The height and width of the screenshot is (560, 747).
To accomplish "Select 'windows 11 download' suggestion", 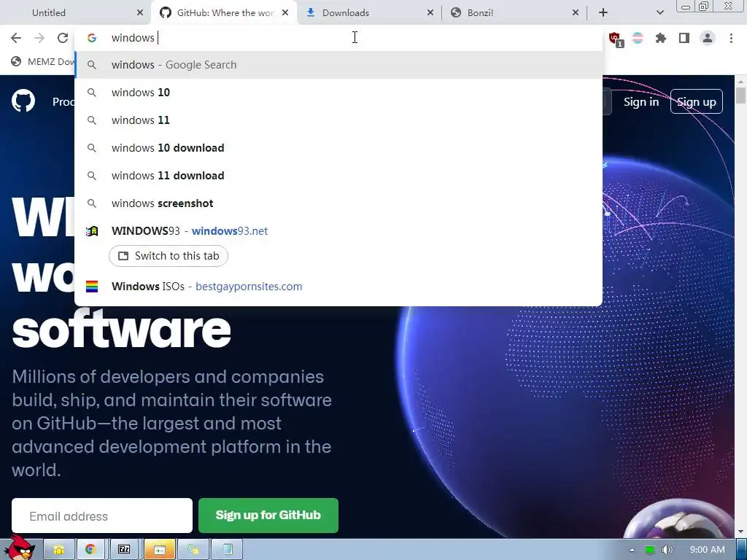I will click(338, 175).
